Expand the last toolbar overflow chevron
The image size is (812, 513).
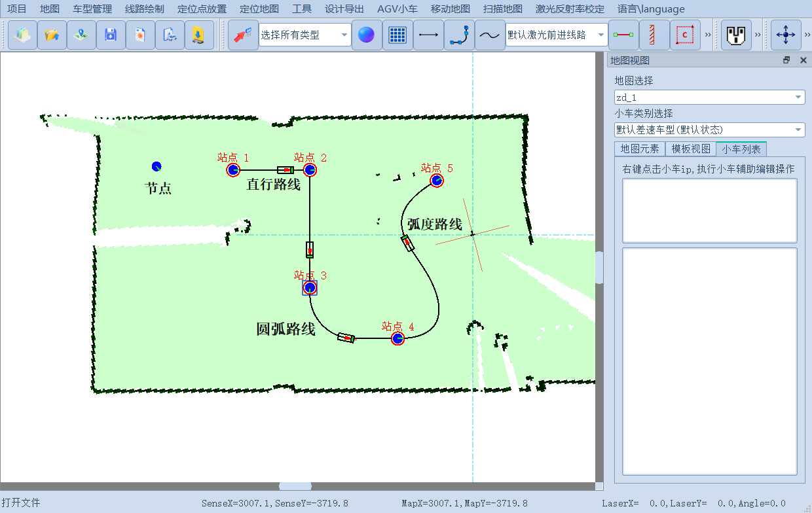[807, 35]
